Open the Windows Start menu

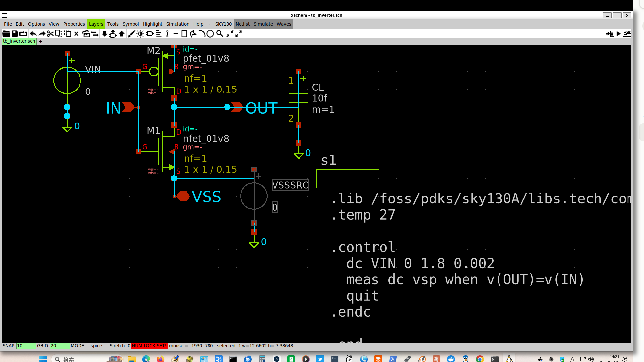43,359
